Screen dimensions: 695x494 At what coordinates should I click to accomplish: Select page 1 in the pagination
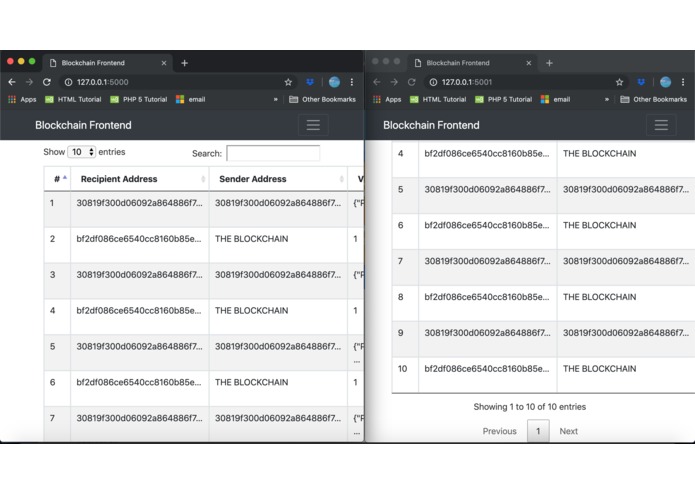(538, 431)
